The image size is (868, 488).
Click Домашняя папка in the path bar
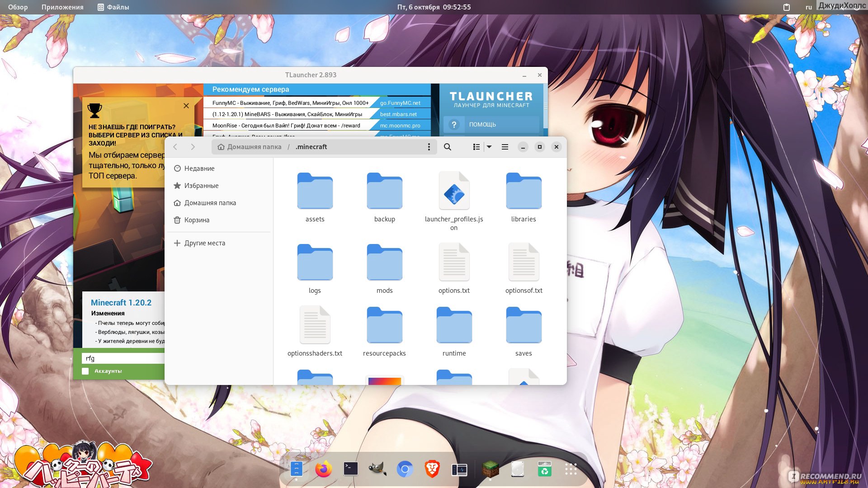[x=249, y=147]
